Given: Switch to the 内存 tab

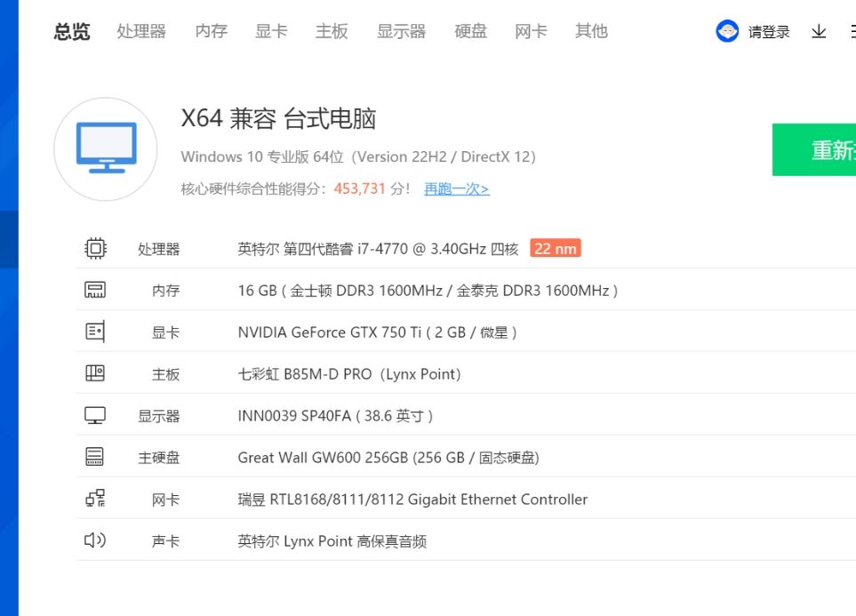Looking at the screenshot, I should tap(212, 31).
